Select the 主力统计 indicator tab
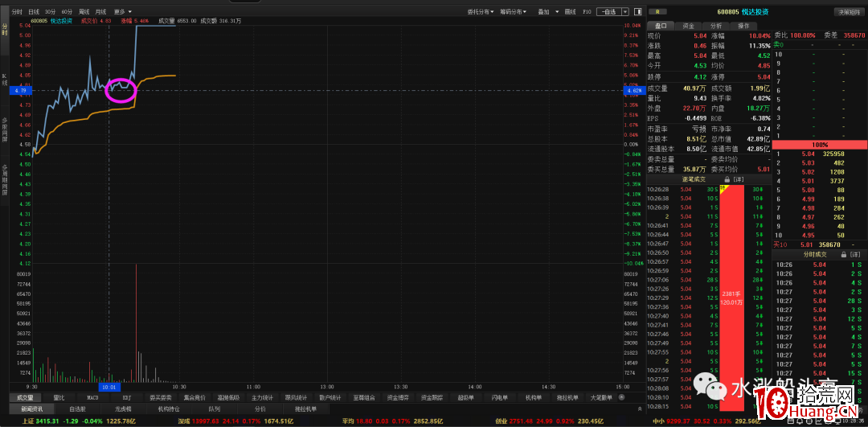 pyautogui.click(x=262, y=397)
